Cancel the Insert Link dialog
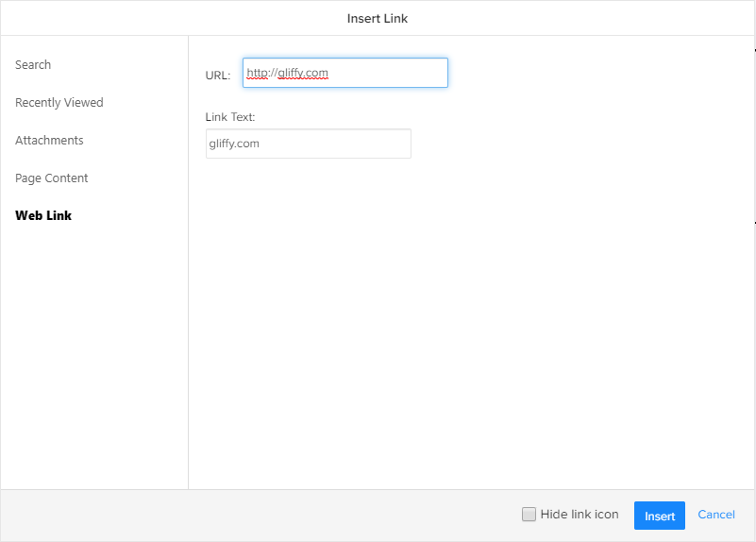 point(716,515)
